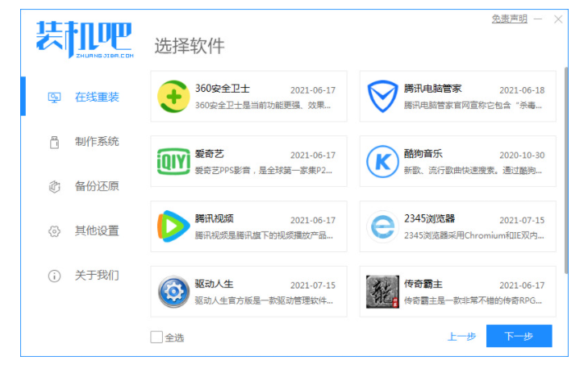
Task: Go back with the 上一步 link
Action: 461,337
